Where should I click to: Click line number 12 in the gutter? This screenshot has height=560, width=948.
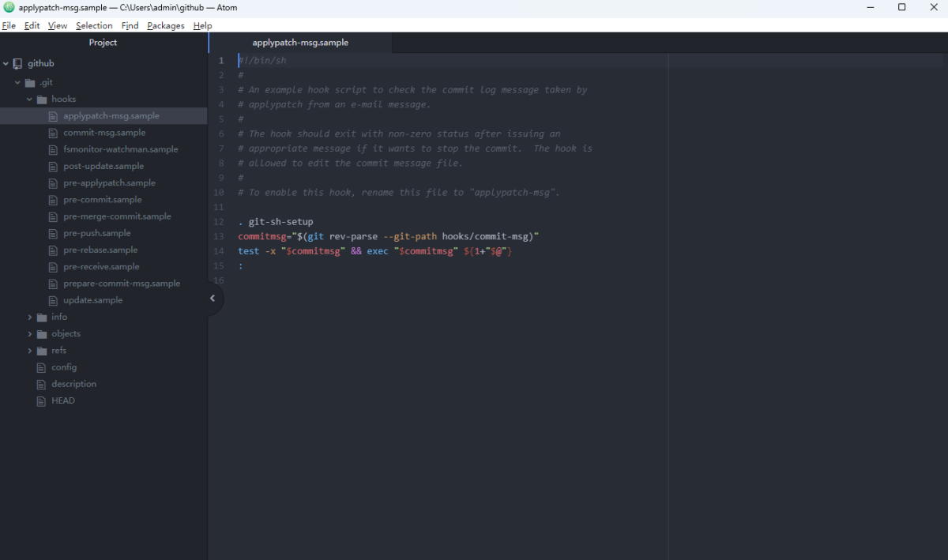point(219,222)
